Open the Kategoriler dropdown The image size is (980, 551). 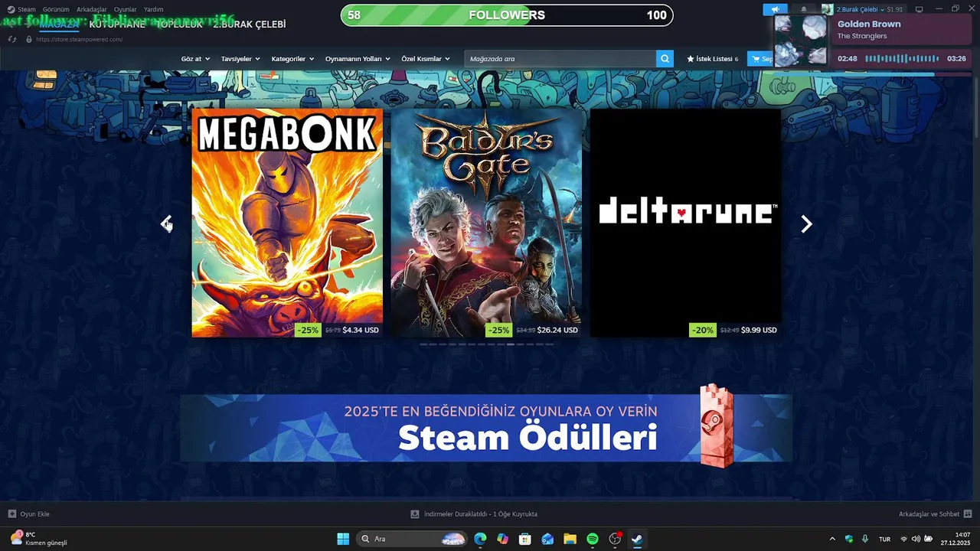[x=292, y=59]
